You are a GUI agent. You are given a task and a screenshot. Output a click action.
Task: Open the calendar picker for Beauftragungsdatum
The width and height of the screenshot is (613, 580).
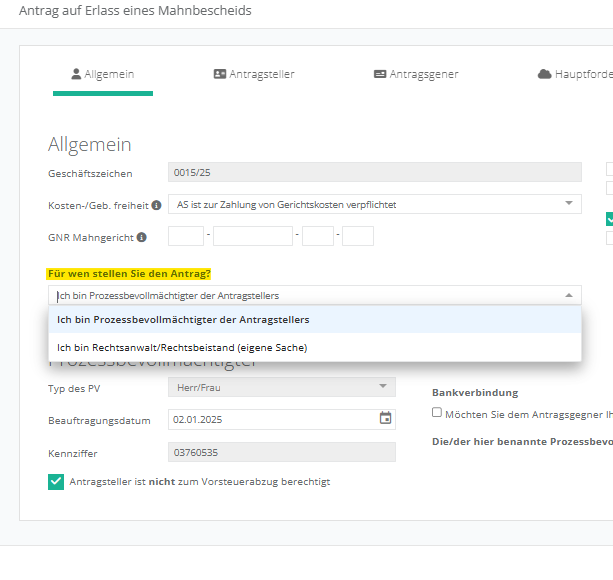click(385, 418)
